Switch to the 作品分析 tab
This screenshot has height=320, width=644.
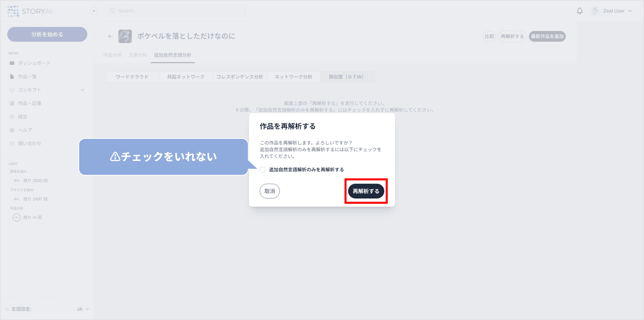tap(112, 55)
